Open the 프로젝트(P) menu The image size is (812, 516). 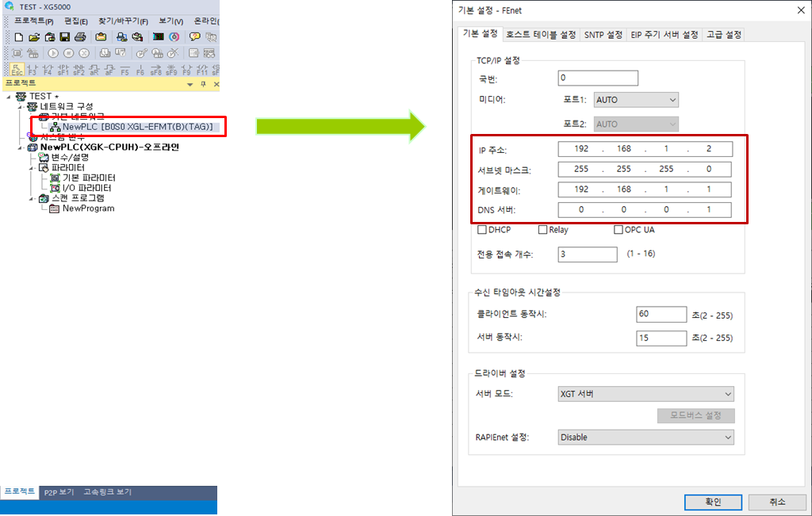[33, 21]
